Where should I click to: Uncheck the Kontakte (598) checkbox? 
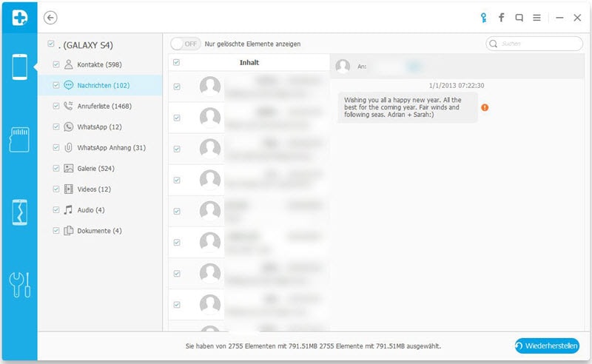click(x=56, y=64)
